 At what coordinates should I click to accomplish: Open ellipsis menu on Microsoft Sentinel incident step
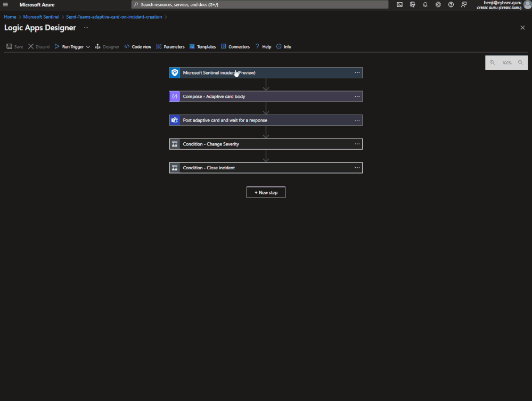point(357,72)
